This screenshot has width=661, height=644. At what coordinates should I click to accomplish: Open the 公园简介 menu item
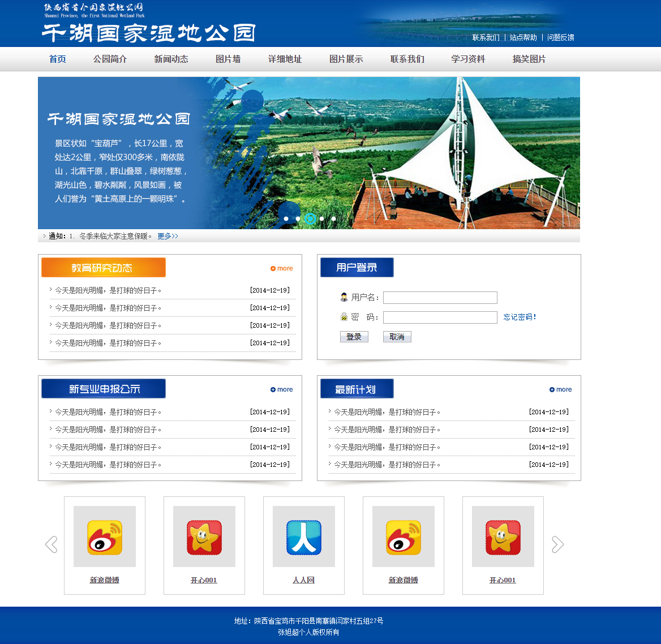pos(110,58)
